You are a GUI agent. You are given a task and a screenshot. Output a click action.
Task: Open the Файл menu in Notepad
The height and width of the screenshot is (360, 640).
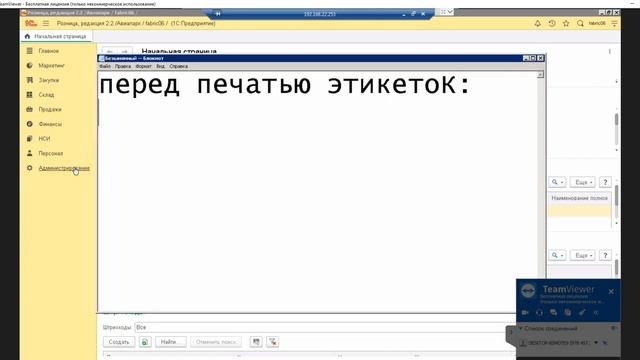(x=105, y=66)
